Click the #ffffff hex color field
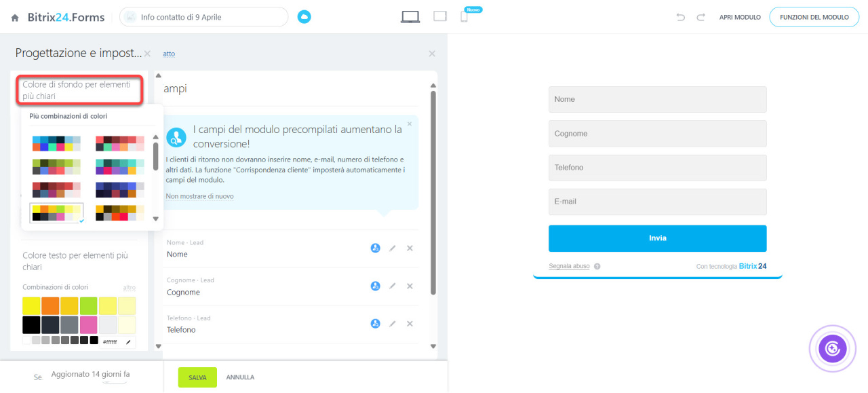This screenshot has width=868, height=393. pos(111,342)
